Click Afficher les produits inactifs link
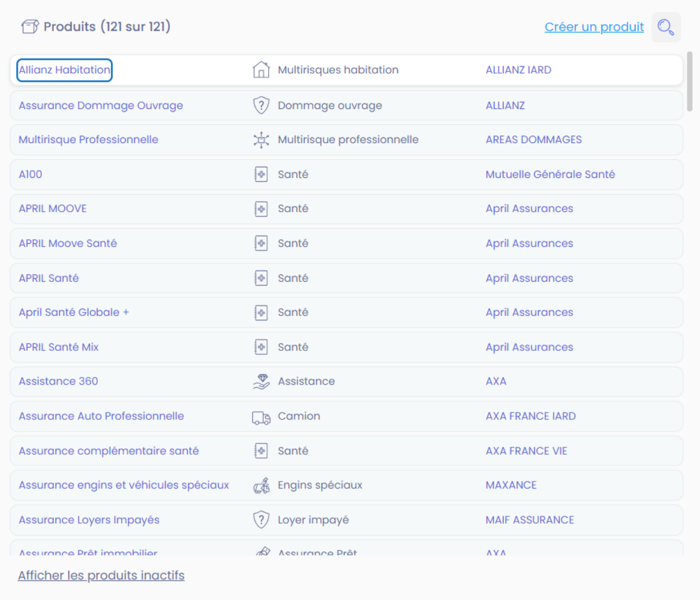This screenshot has width=700, height=600. pyautogui.click(x=101, y=576)
